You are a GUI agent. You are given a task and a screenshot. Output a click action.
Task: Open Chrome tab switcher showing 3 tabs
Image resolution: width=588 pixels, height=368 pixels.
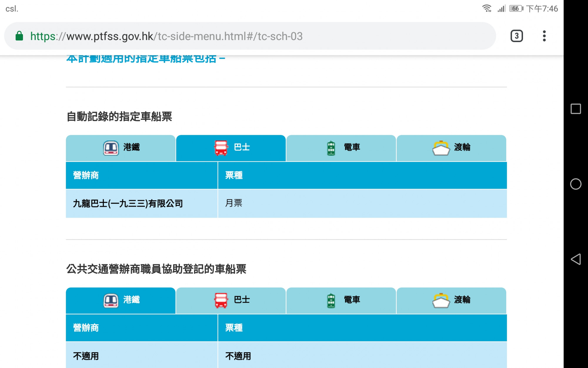[x=516, y=36]
